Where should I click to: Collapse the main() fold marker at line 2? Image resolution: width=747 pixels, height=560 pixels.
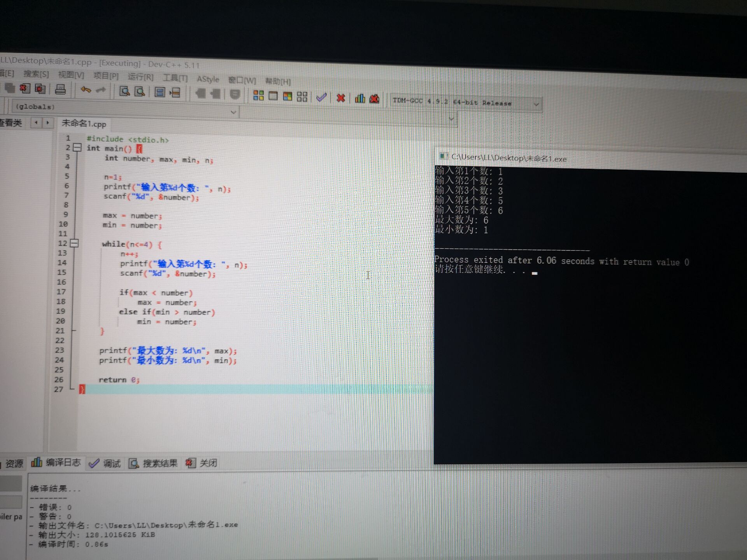click(x=77, y=148)
